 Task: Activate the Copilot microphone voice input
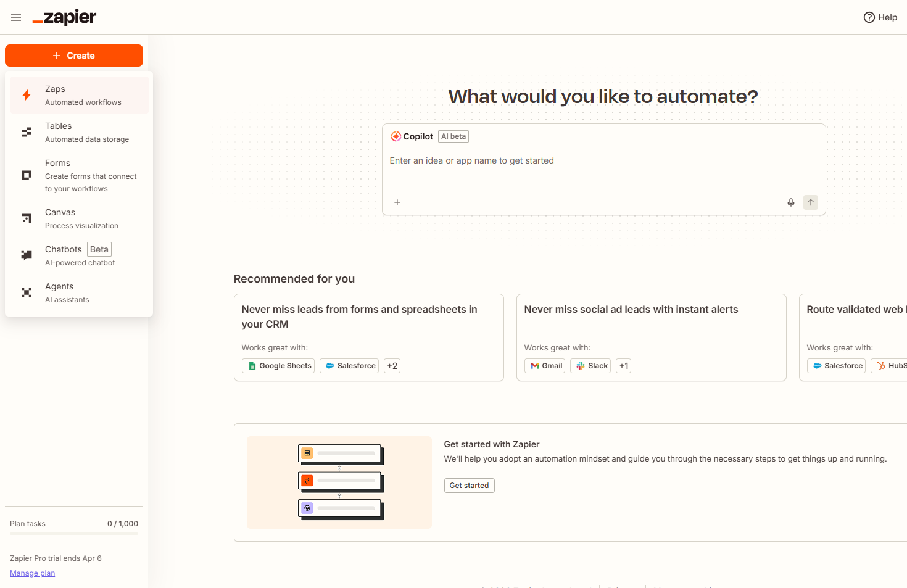coord(790,202)
